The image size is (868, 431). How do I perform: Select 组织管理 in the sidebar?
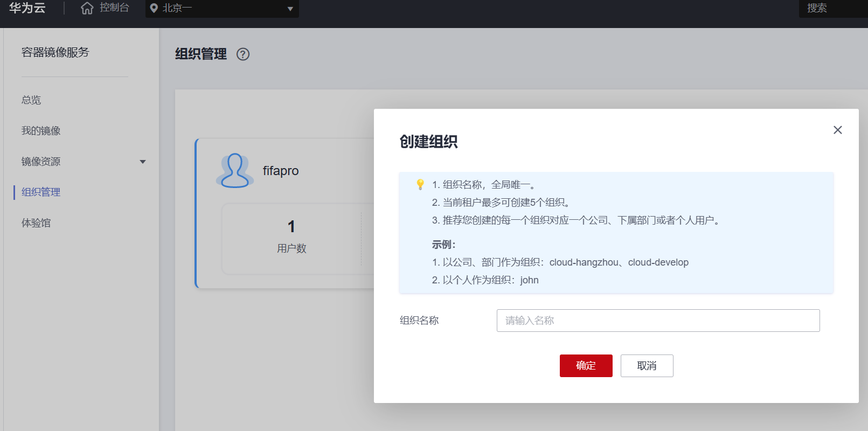point(41,192)
